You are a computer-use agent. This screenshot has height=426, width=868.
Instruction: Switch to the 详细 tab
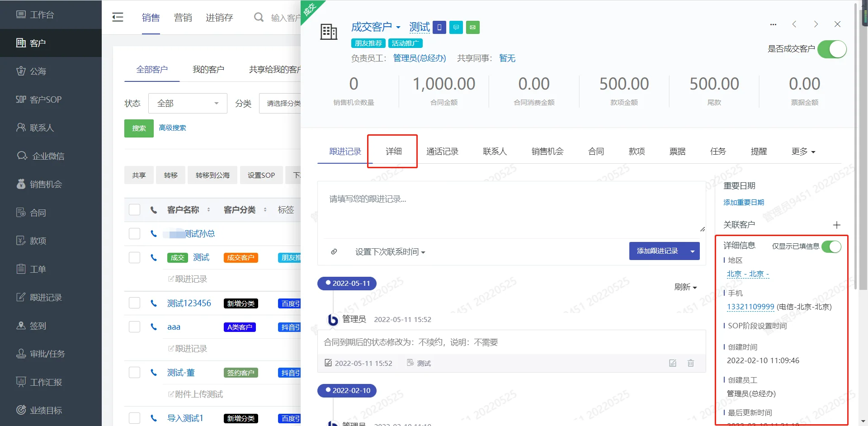click(393, 151)
